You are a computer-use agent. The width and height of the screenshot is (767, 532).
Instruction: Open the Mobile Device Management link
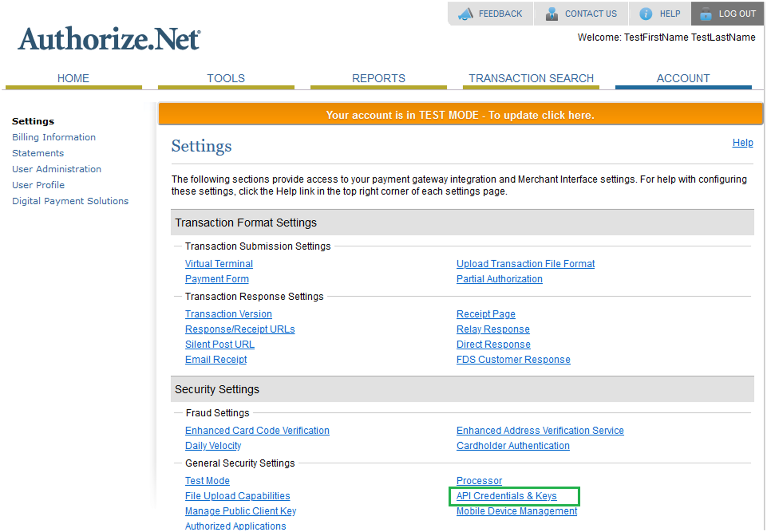[x=517, y=511]
